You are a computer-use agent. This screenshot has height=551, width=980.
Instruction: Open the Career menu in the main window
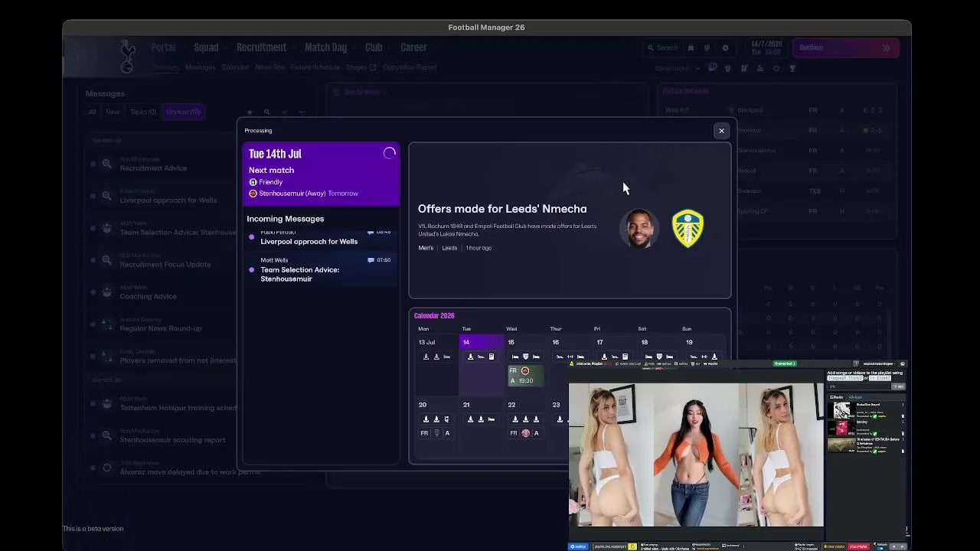coord(413,47)
